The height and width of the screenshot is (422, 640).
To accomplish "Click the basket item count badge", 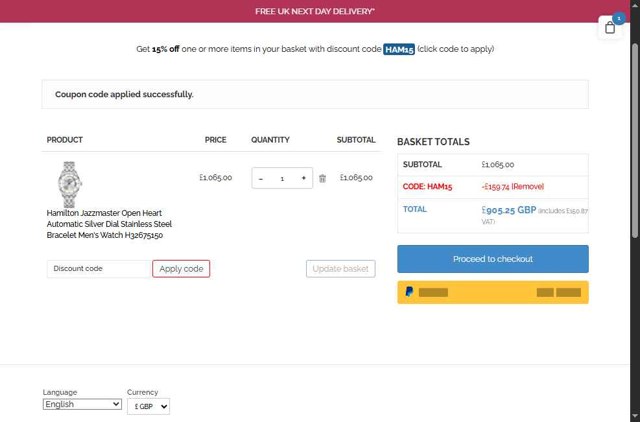I will point(619,18).
